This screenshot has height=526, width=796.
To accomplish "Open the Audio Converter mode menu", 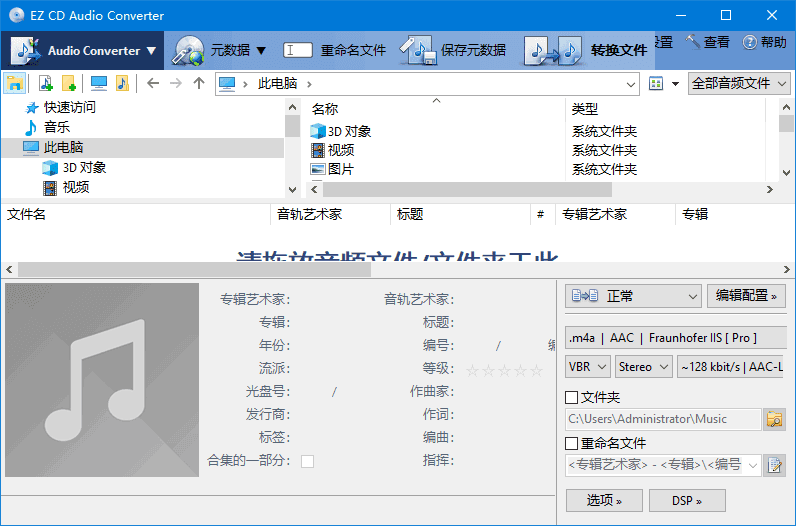I will coord(85,50).
